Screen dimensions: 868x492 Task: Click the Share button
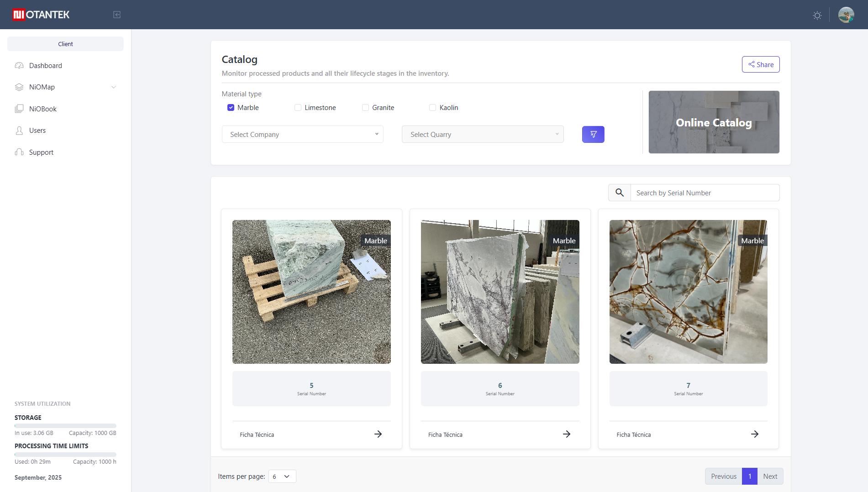pos(760,65)
